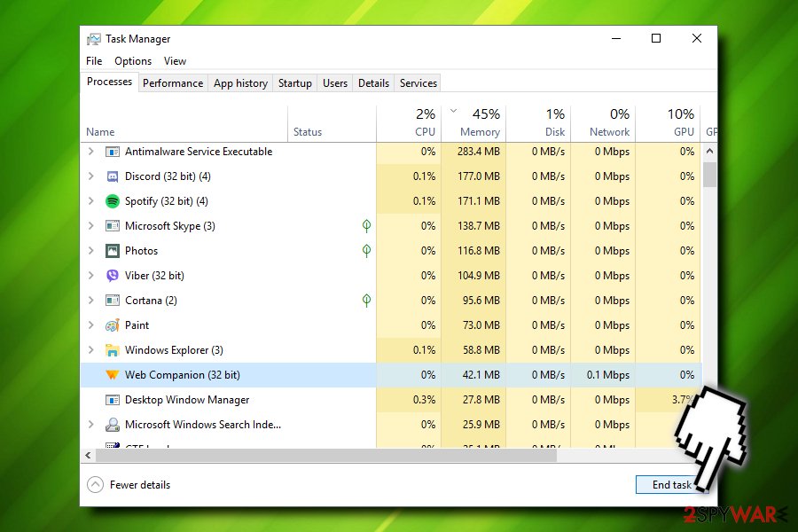
Task: Expand the Antimalware Service Executable row
Action: [91, 152]
